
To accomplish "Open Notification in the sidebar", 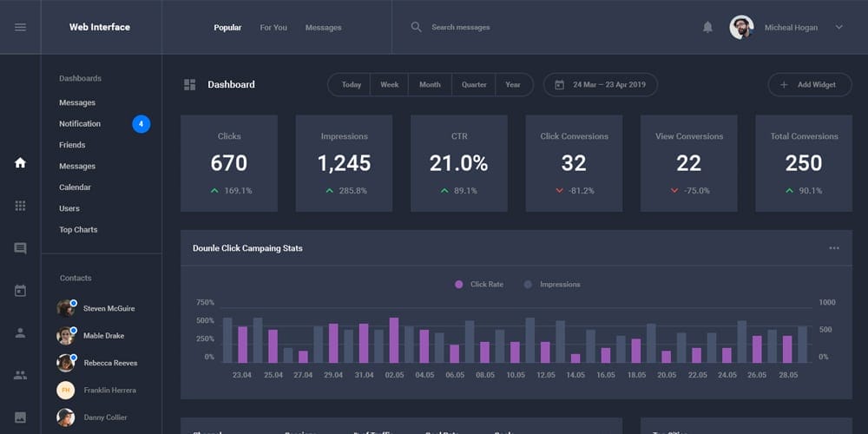I will (x=80, y=124).
